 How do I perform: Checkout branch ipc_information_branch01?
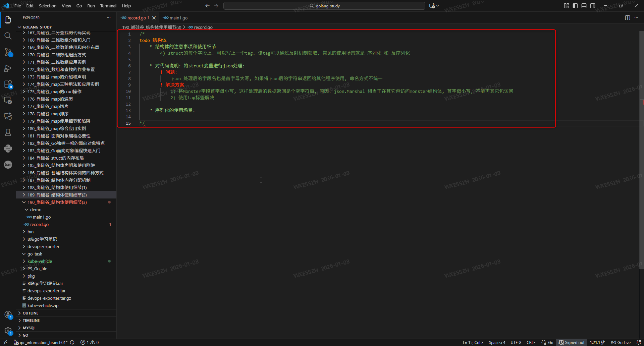click(x=41, y=342)
